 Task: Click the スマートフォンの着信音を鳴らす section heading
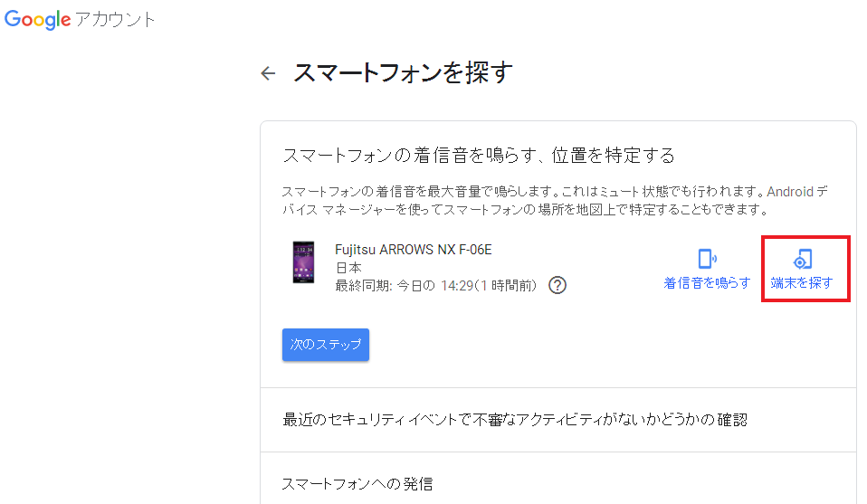479,156
